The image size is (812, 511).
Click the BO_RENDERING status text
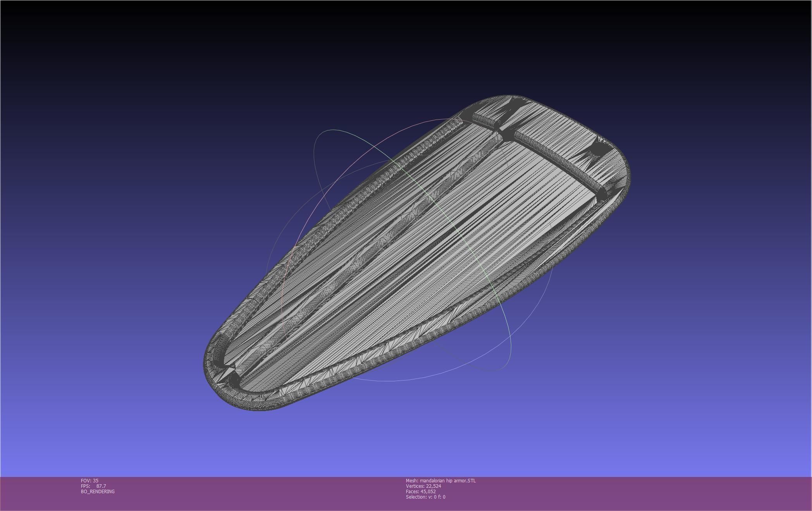[x=98, y=491]
